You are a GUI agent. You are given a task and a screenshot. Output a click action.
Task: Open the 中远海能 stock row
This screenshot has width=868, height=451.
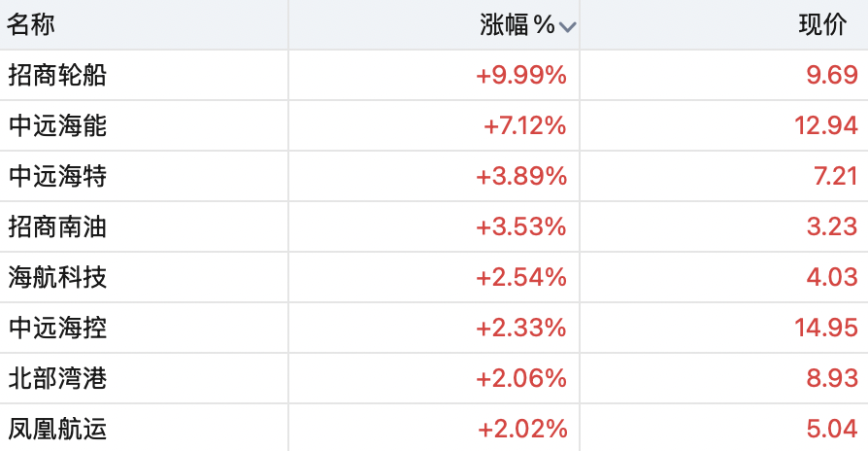57,126
